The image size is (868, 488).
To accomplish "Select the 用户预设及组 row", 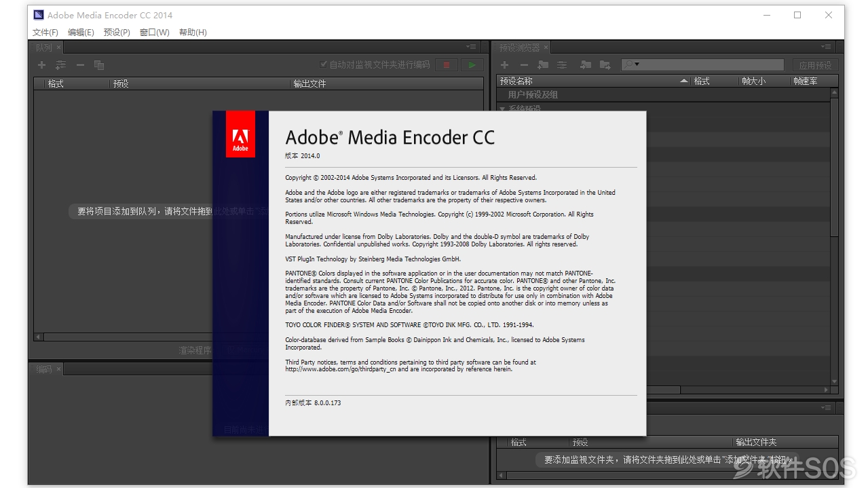I will (664, 94).
